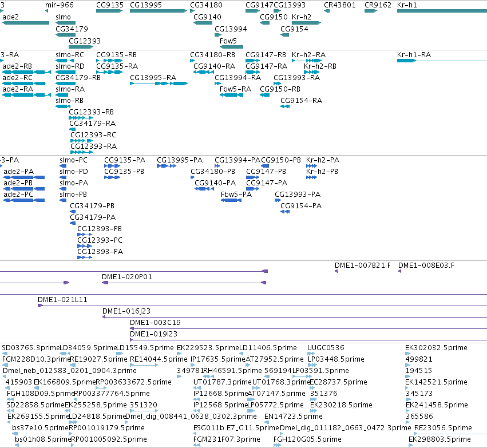The height and width of the screenshot is (448, 487).
Task: Click the Dmel_neb_012583_0201_0904.3prime EST label
Action: (x=70, y=371)
